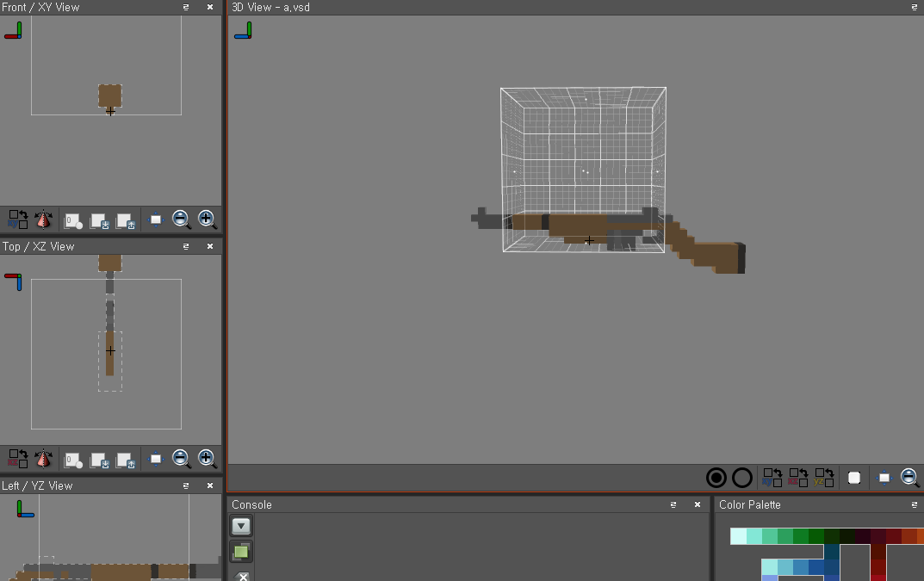This screenshot has height=581, width=924.
Task: Fit the 3D view to window
Action: (884, 477)
